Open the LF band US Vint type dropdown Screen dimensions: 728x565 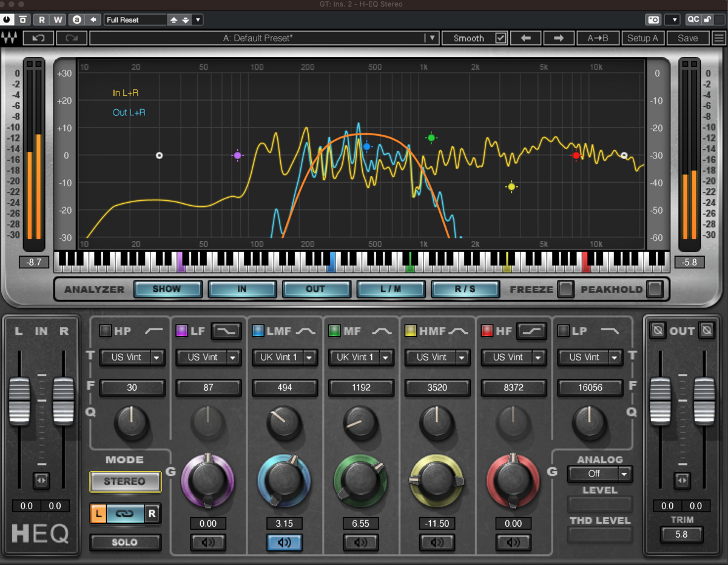click(x=209, y=357)
